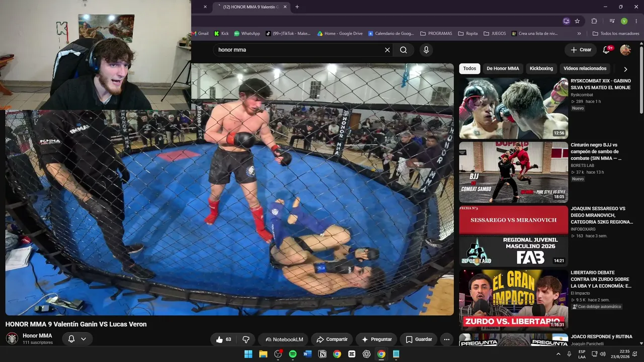
Task: Like the Honor MMA video
Action: [x=223, y=339]
